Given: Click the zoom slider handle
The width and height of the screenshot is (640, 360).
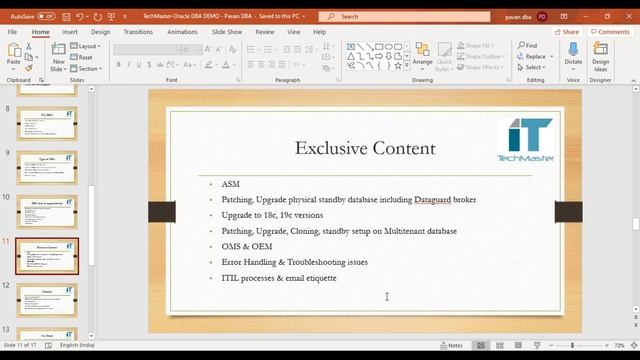Looking at the screenshot, I should [x=572, y=345].
